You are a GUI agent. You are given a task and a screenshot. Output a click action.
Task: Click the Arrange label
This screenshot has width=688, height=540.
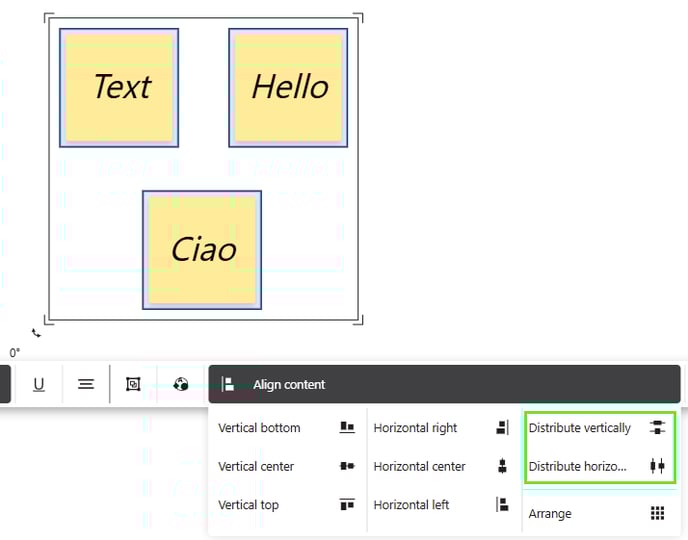(x=550, y=514)
